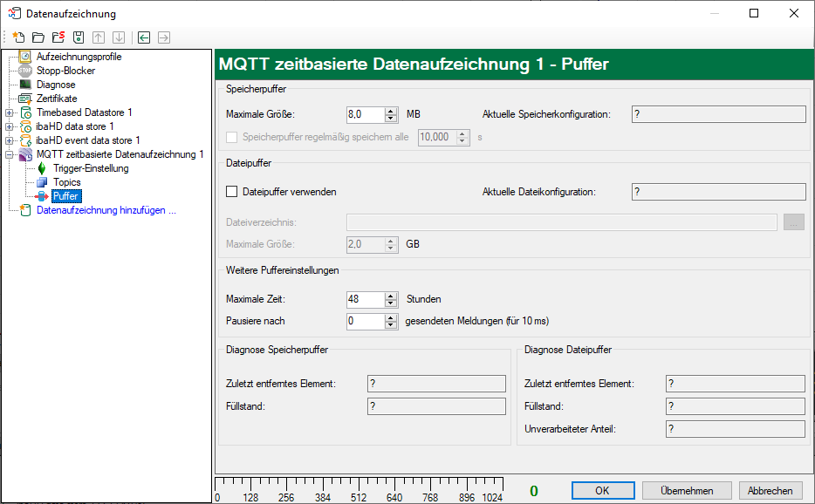Viewport: 815px width, 504px height.
Task: Click the right arrow toolbar icon
Action: pyautogui.click(x=164, y=37)
